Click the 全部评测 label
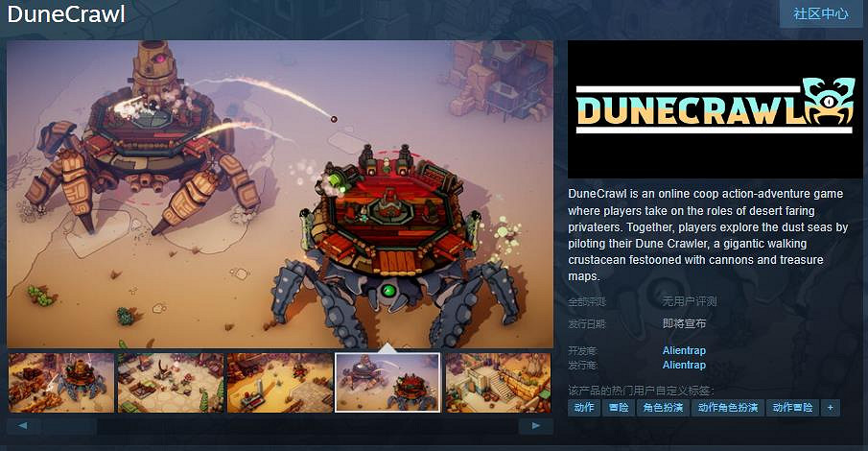Viewport: 868px width, 451px height. coord(587,302)
